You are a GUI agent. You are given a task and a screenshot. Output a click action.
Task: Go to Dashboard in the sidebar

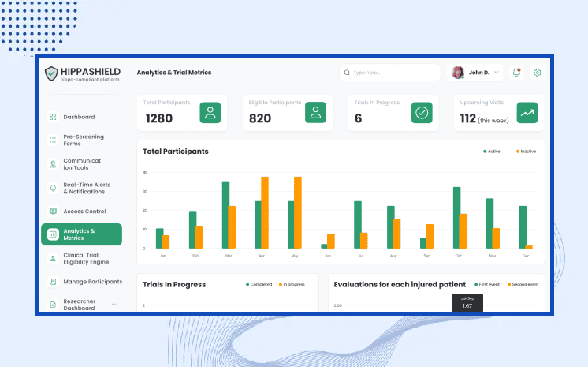tap(79, 117)
